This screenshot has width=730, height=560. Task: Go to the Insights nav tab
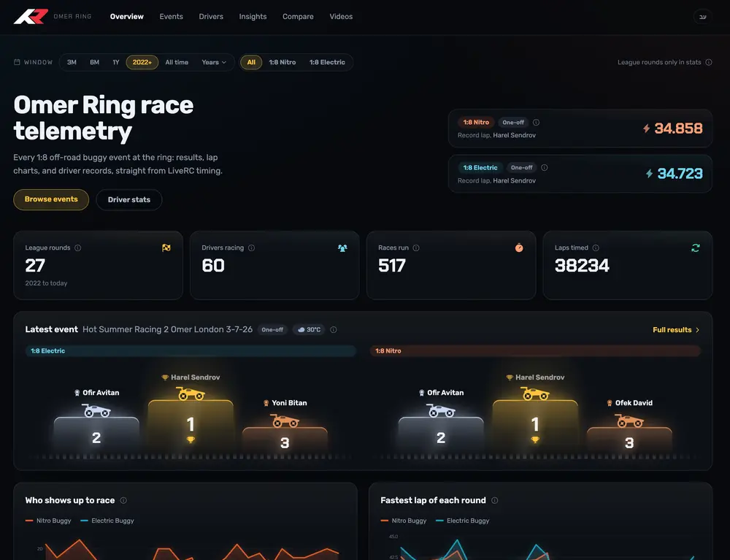coord(253,16)
